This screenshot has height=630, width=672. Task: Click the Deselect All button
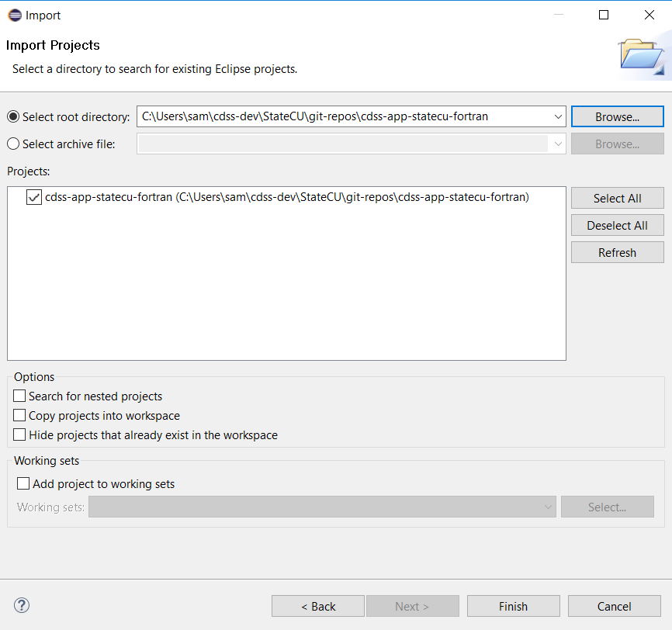coord(617,225)
